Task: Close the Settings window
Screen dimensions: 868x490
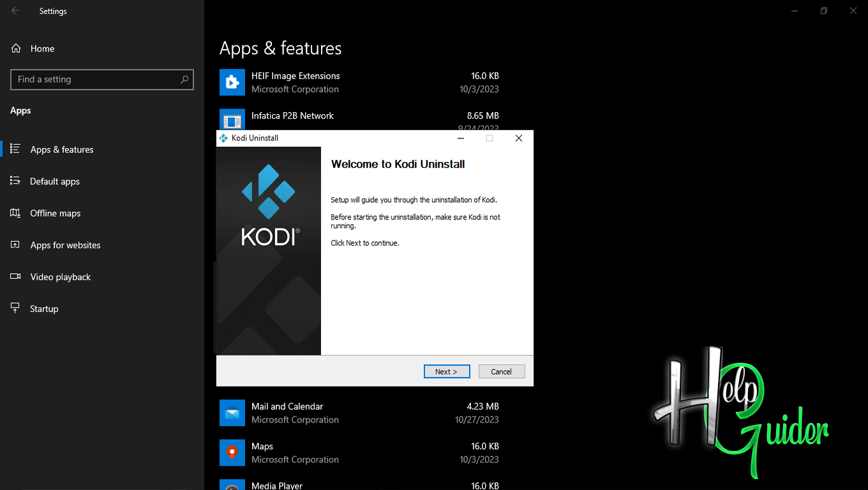Action: pos(853,11)
